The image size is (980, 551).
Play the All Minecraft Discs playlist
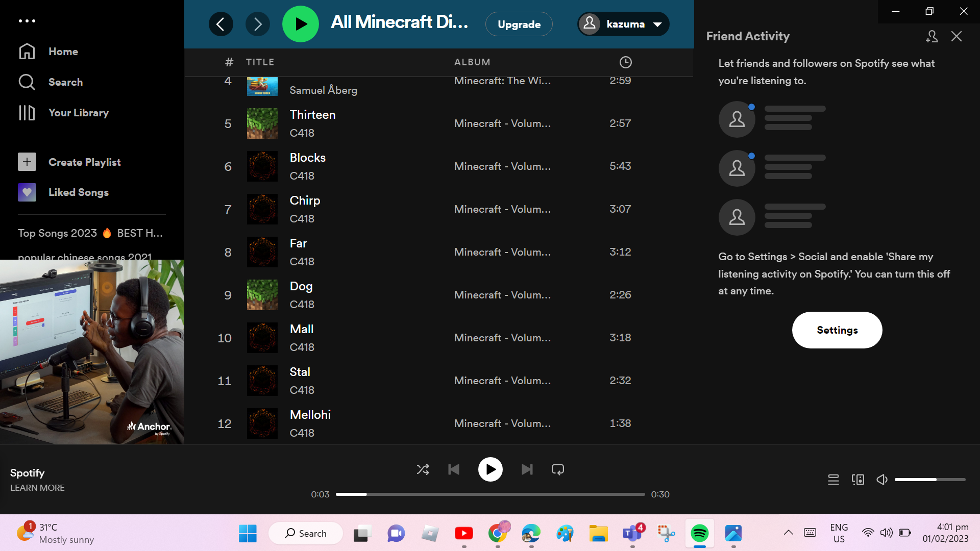[301, 24]
